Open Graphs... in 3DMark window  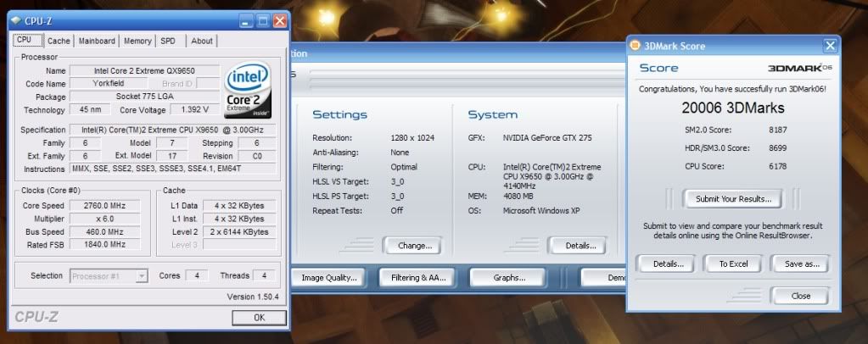click(509, 278)
